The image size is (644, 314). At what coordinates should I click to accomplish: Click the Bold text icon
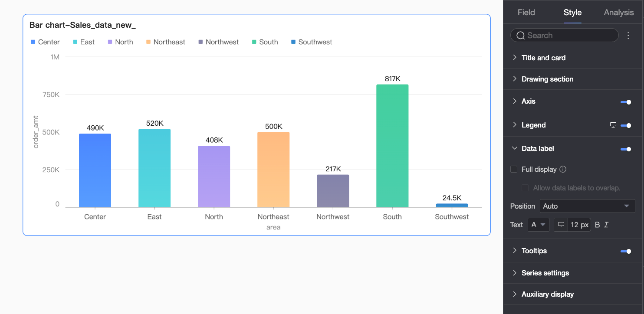[x=598, y=225]
